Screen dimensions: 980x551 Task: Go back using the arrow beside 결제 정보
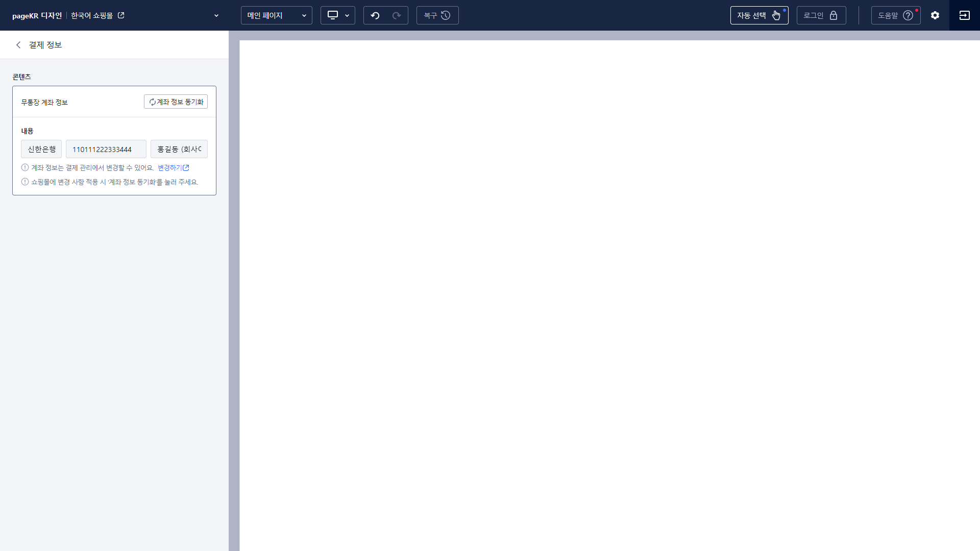18,45
